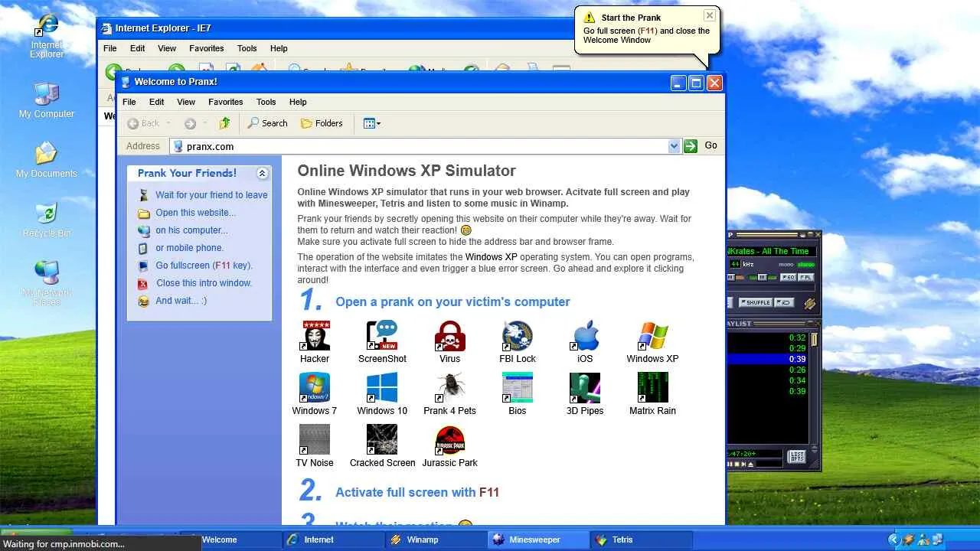Image resolution: width=980 pixels, height=551 pixels.
Task: Start the FBI Lock prank
Action: coord(518,342)
